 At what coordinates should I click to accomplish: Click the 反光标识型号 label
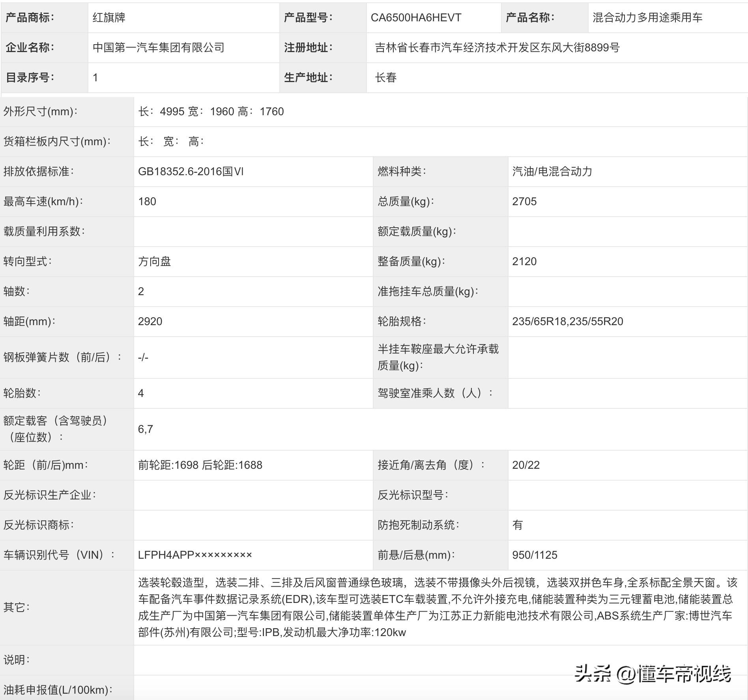coord(413,495)
